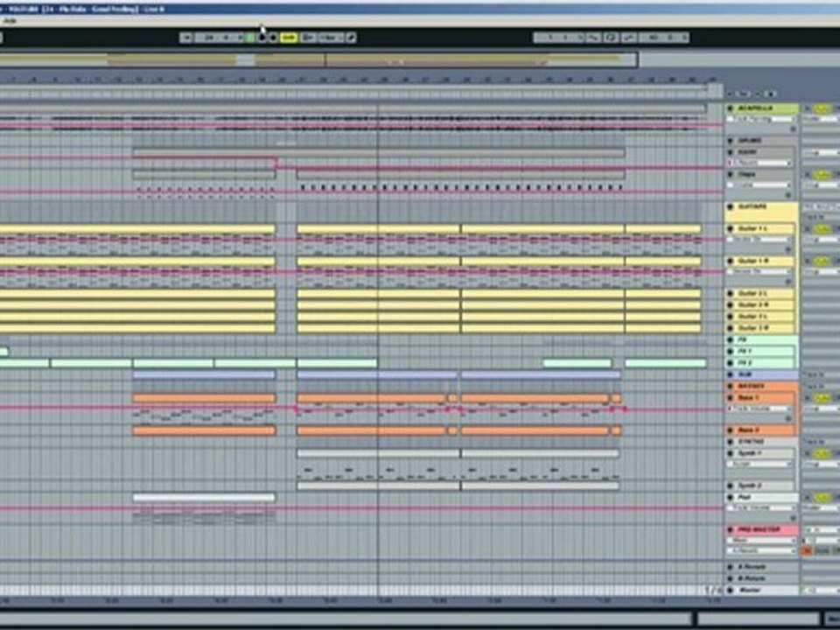Viewport: 840px width, 630px height.
Task: Fold the Guitar 1 L track
Action: point(730,228)
